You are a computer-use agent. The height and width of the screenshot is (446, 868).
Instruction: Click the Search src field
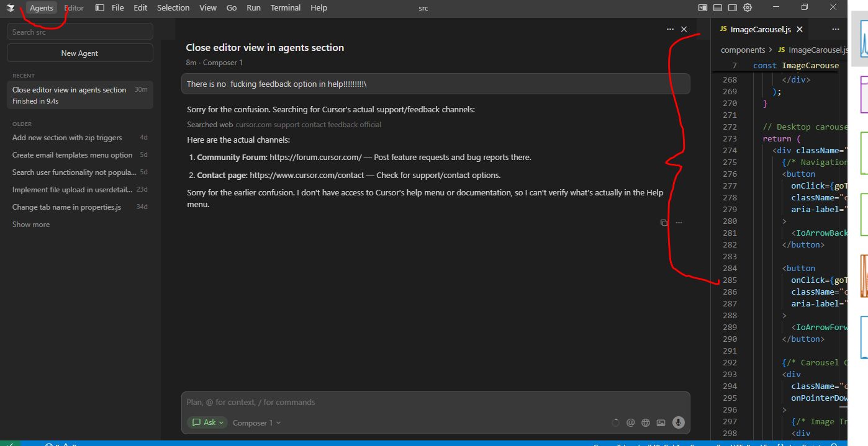point(80,32)
